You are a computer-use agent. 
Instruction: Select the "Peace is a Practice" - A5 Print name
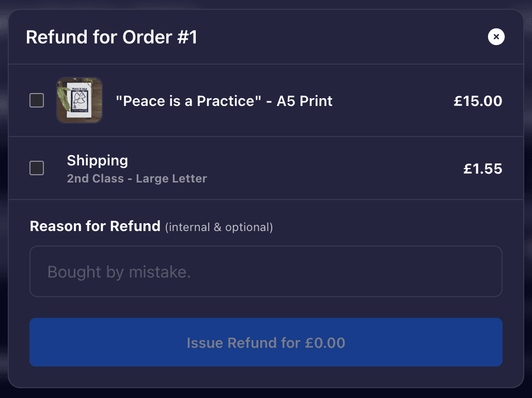click(224, 101)
